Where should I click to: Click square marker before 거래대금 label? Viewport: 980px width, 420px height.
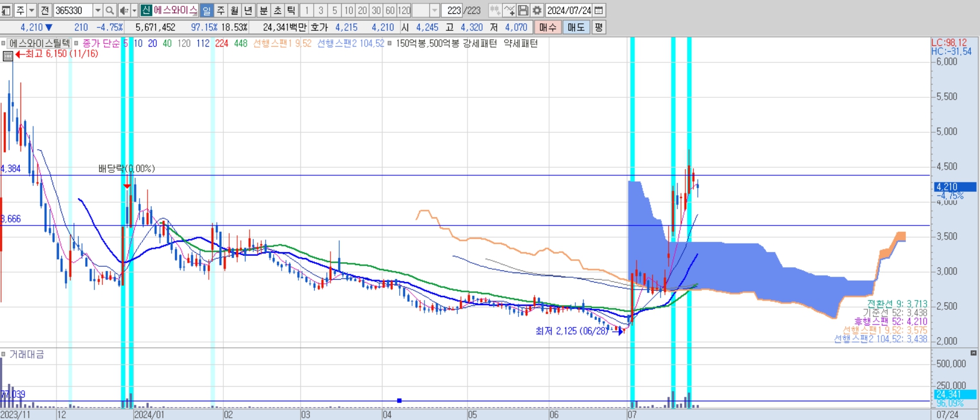coord(3,354)
